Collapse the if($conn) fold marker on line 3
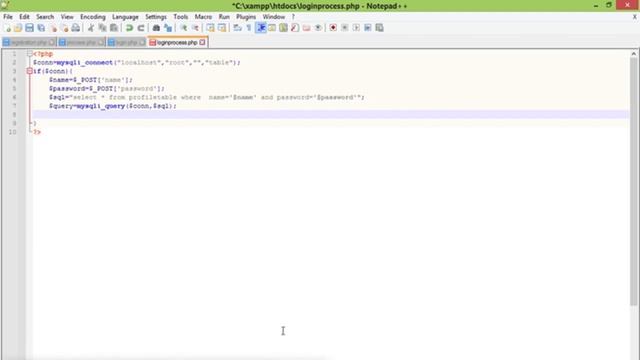 tap(30, 71)
